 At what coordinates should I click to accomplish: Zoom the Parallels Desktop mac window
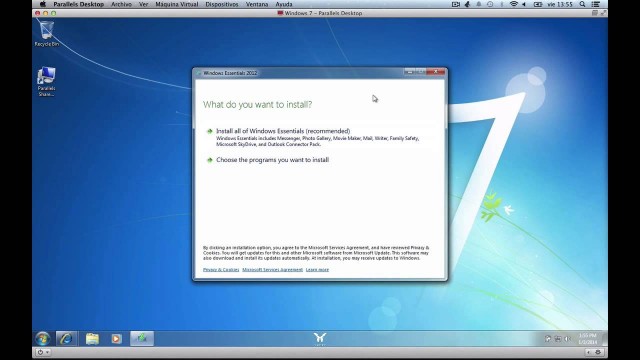pyautogui.click(x=53, y=13)
